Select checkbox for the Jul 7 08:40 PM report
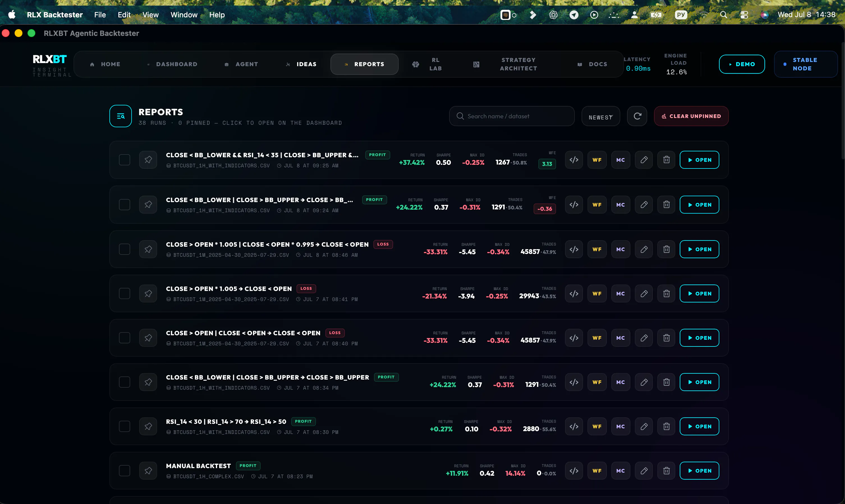Viewport: 845px width, 504px height. [x=124, y=338]
